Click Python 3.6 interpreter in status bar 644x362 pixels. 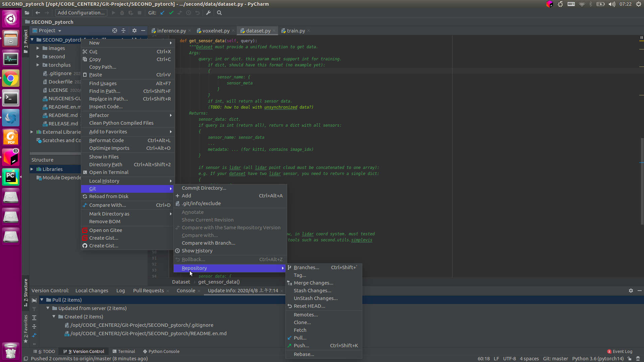[598, 359]
